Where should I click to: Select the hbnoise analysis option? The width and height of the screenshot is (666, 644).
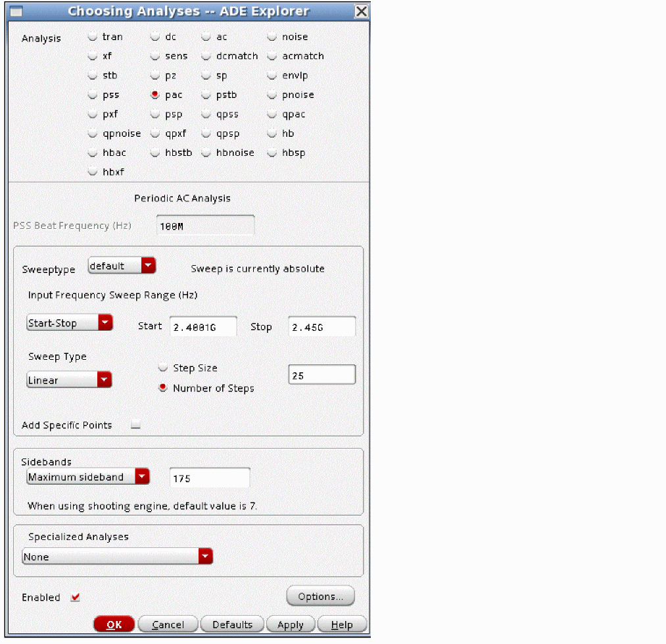click(206, 152)
